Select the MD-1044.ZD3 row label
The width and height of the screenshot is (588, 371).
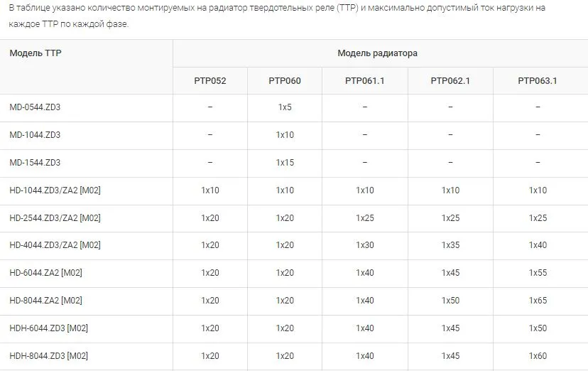(x=35, y=135)
